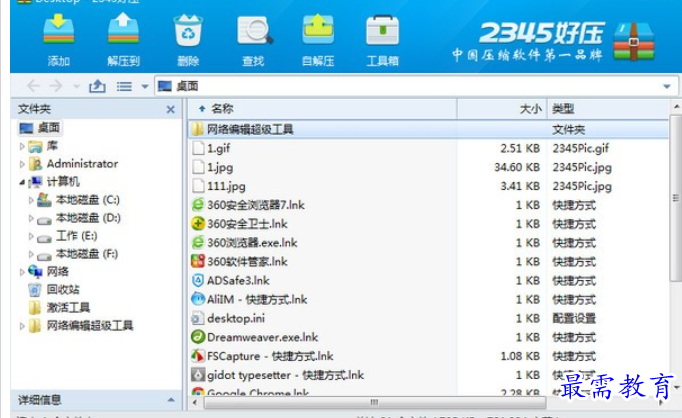Viewport: 682px width, 418px height.
Task: Expand 本地磁盘 (F:) node
Action: (x=31, y=254)
